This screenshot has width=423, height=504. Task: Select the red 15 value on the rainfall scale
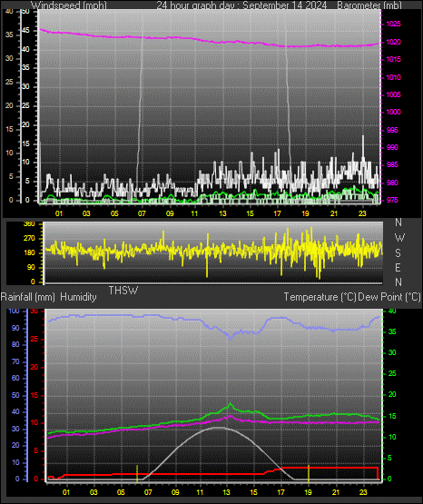coord(34,395)
